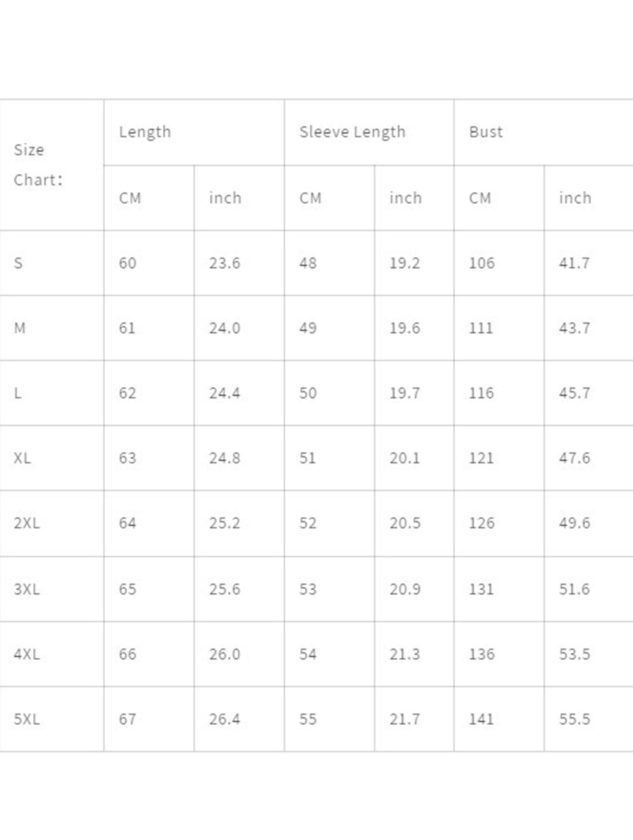The image size is (633, 840).
Task: Select the Length column header
Action: click(x=145, y=132)
